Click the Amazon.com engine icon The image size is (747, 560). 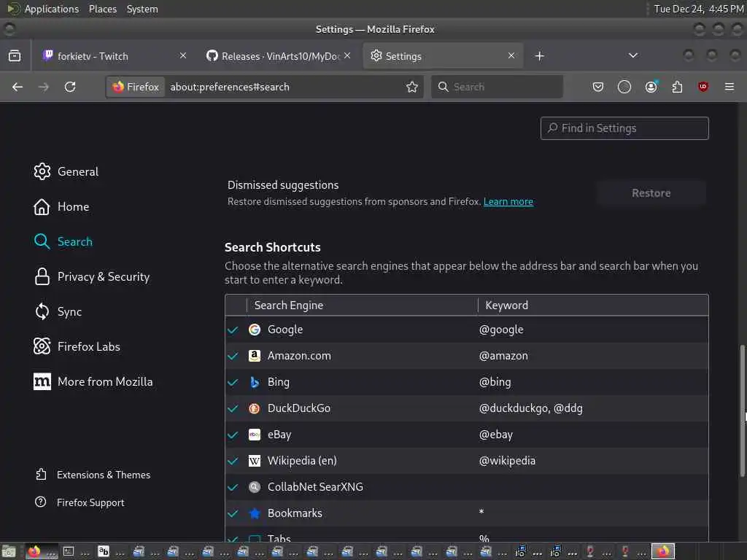255,356
